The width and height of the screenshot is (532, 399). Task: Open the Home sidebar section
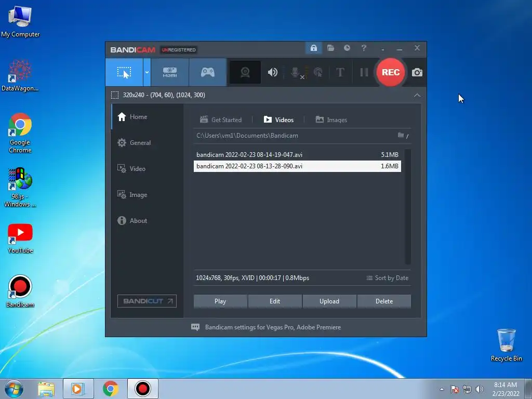[x=147, y=117]
